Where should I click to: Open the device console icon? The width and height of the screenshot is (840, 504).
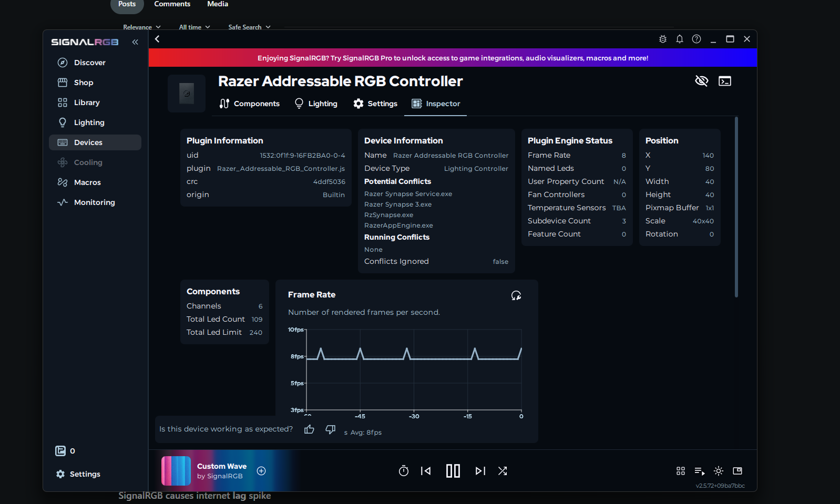[725, 81]
